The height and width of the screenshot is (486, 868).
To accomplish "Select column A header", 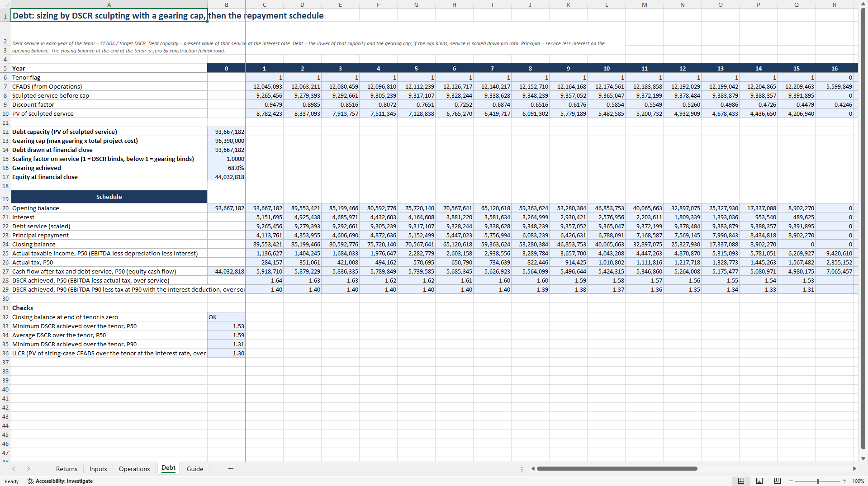I will [109, 5].
